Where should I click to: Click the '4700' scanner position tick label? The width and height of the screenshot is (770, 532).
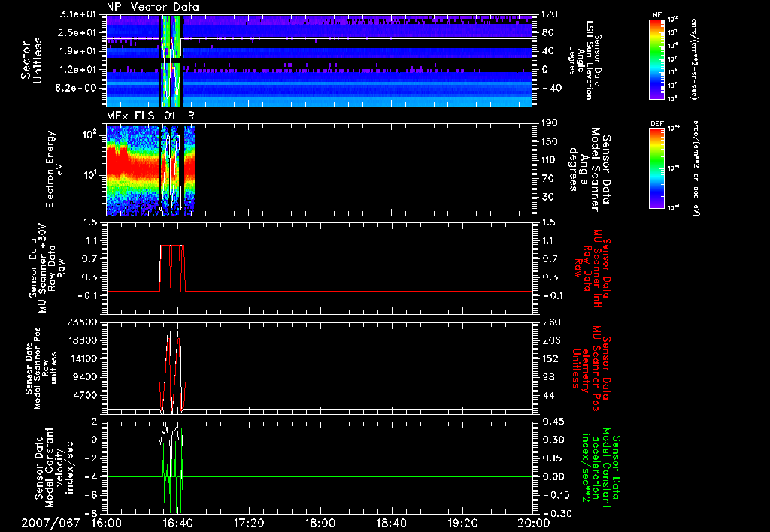[86, 395]
